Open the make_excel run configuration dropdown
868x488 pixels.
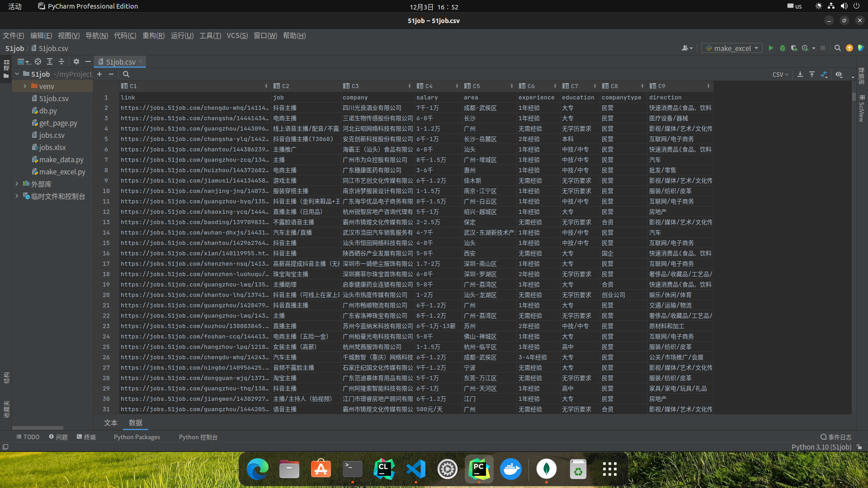pos(732,48)
